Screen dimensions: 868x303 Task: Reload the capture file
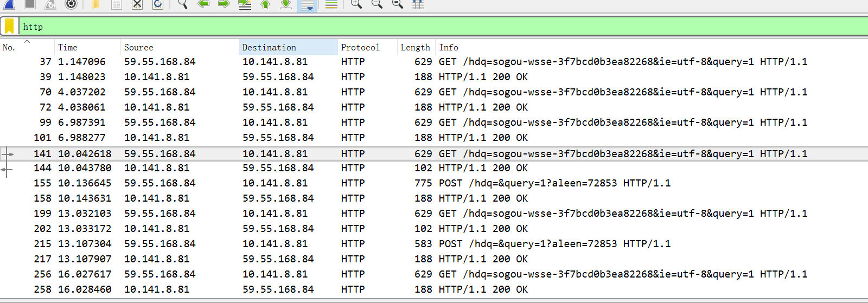(158, 4)
